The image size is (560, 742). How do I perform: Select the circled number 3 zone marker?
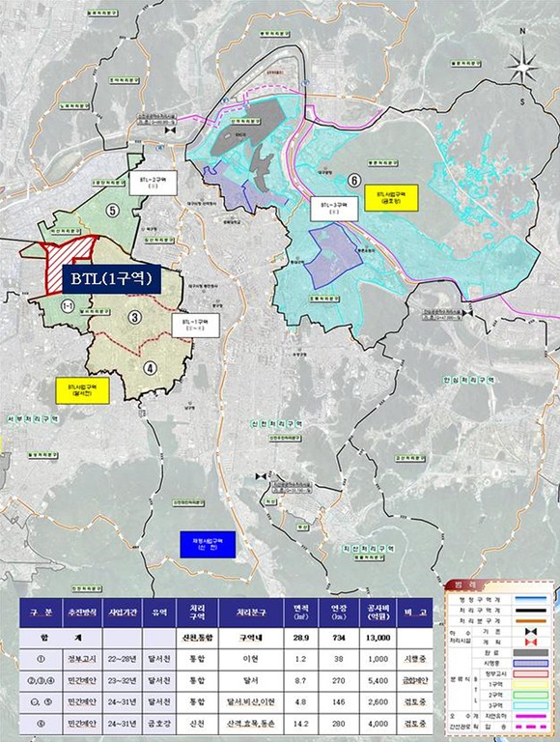coord(134,317)
